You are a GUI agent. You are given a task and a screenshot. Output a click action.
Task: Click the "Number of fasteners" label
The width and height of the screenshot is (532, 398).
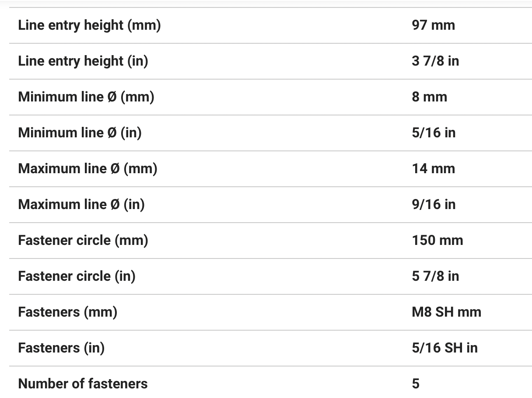(x=83, y=384)
